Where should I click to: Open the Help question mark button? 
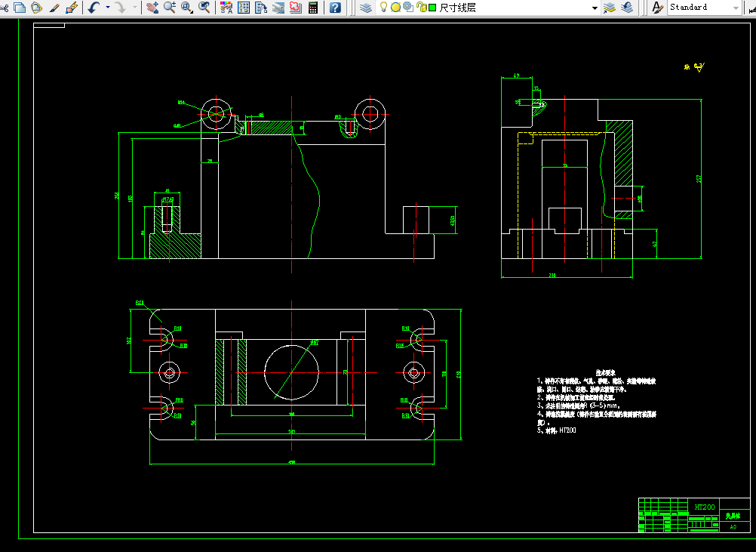click(x=335, y=8)
